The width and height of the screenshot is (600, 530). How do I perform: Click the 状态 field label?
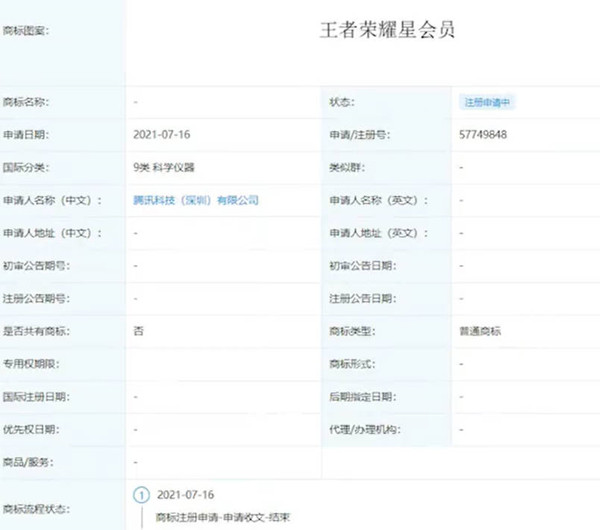[x=342, y=102]
